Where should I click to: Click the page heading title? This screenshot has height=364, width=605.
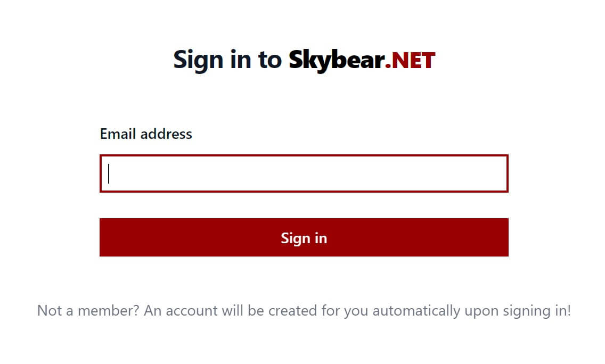(304, 59)
